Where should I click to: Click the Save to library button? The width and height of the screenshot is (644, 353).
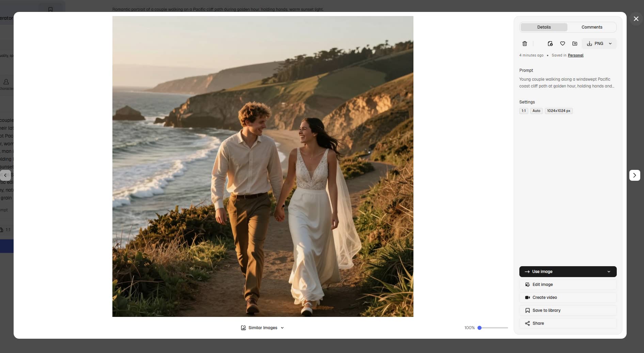pyautogui.click(x=568, y=310)
